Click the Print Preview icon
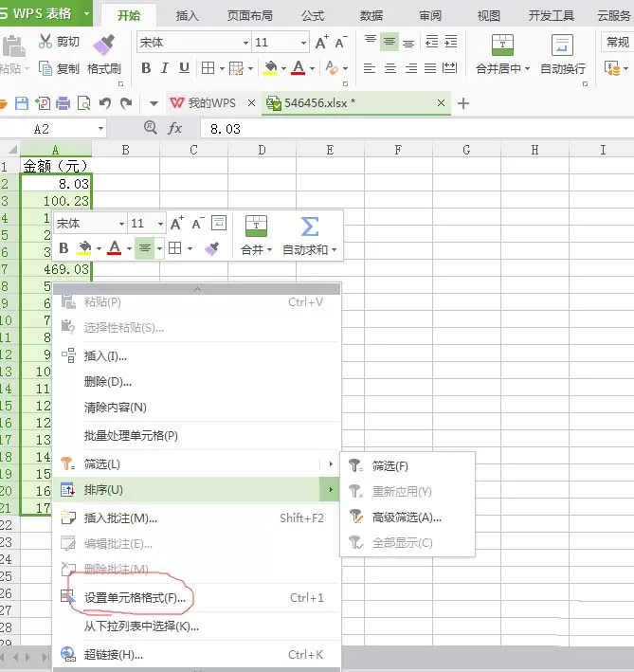This screenshot has width=634, height=672. 83,103
